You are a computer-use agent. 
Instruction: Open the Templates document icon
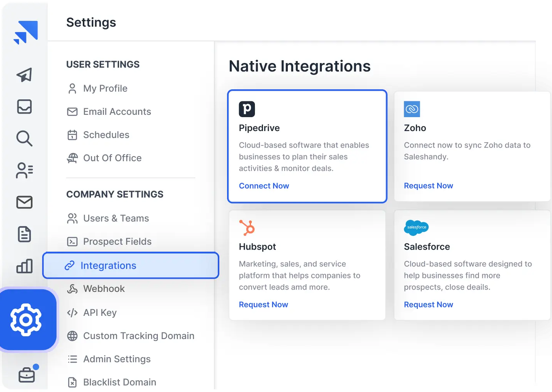click(x=24, y=234)
